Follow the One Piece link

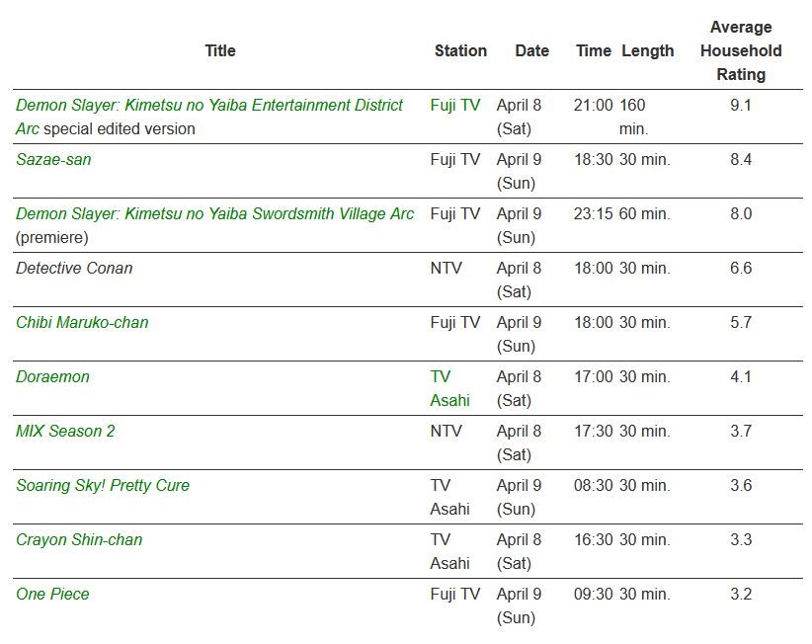click(52, 594)
